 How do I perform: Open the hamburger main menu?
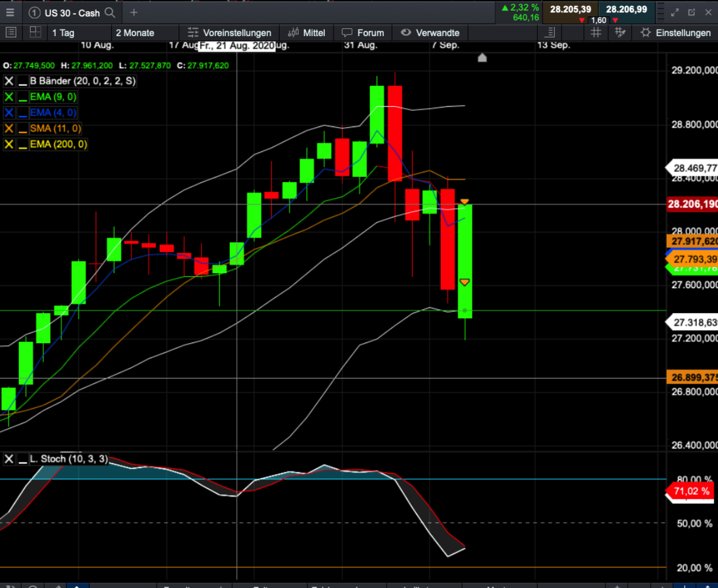coord(10,12)
